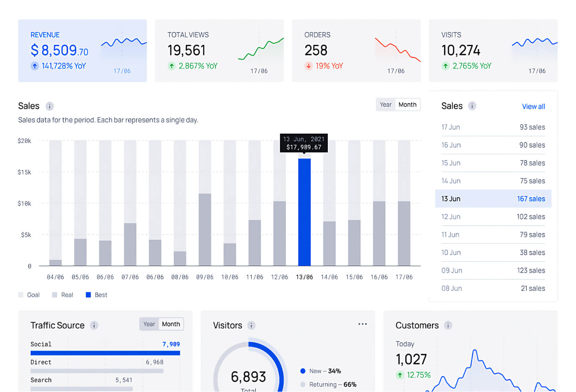Click the info icon in the Sales list panel
The height and width of the screenshot is (392, 576).
coord(472,106)
